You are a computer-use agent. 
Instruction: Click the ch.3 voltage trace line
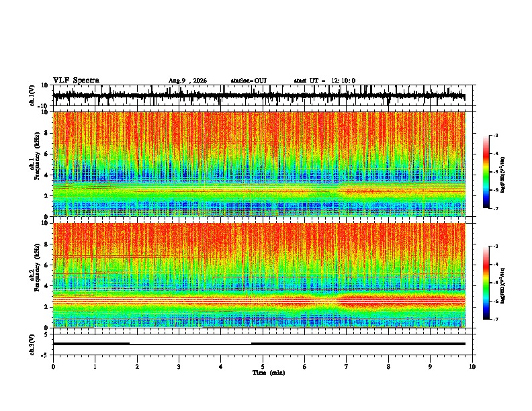pyautogui.click(x=259, y=344)
